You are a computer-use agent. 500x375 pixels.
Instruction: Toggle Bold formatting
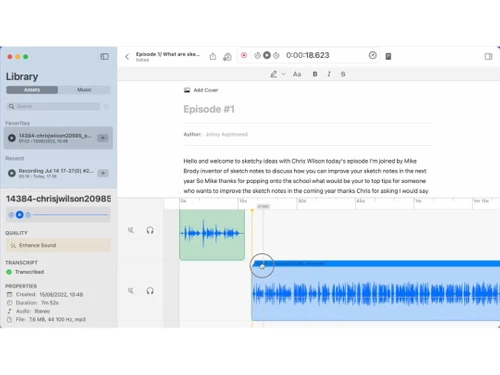click(x=315, y=74)
